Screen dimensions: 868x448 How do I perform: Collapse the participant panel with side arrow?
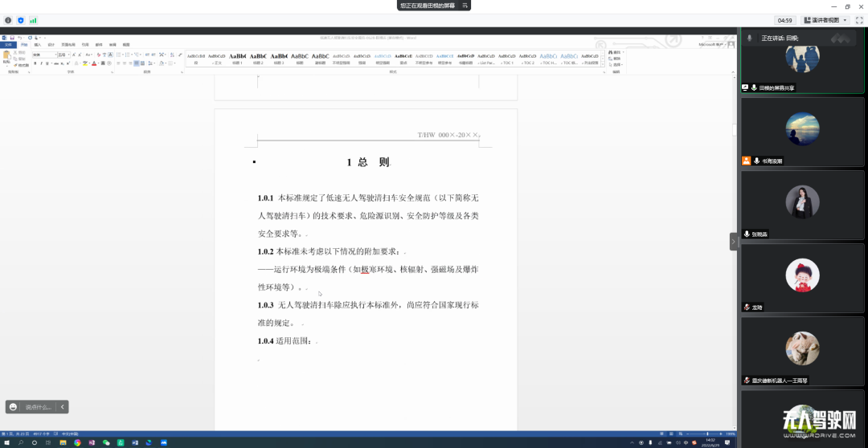point(733,241)
